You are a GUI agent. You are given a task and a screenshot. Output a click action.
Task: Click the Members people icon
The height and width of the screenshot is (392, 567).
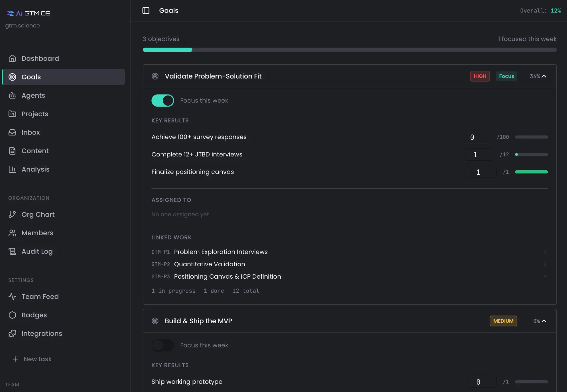(x=12, y=233)
